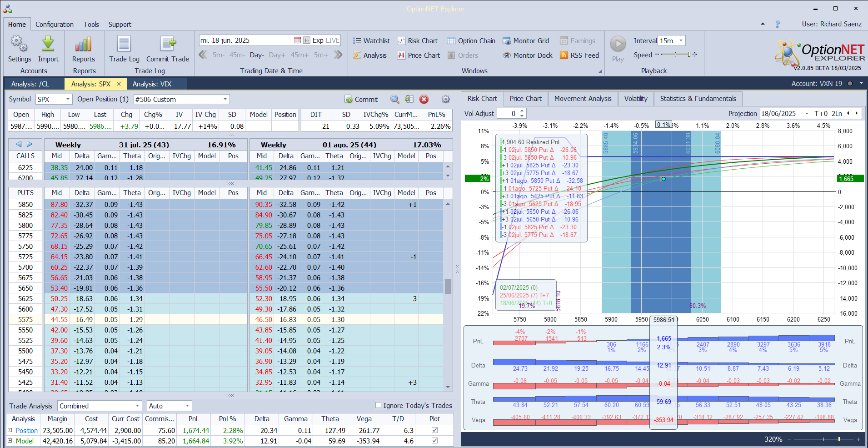
Task: Click the Commit button above option chain
Action: [361, 99]
